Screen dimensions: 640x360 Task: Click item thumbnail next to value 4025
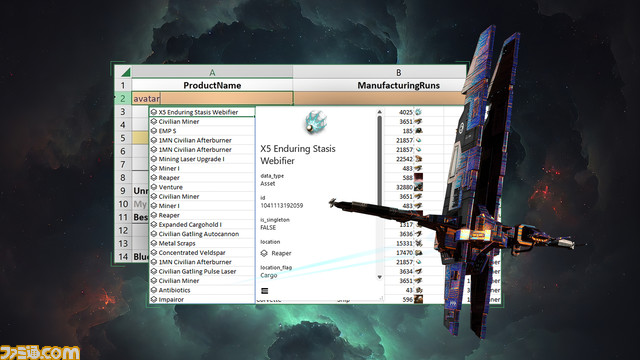point(418,112)
